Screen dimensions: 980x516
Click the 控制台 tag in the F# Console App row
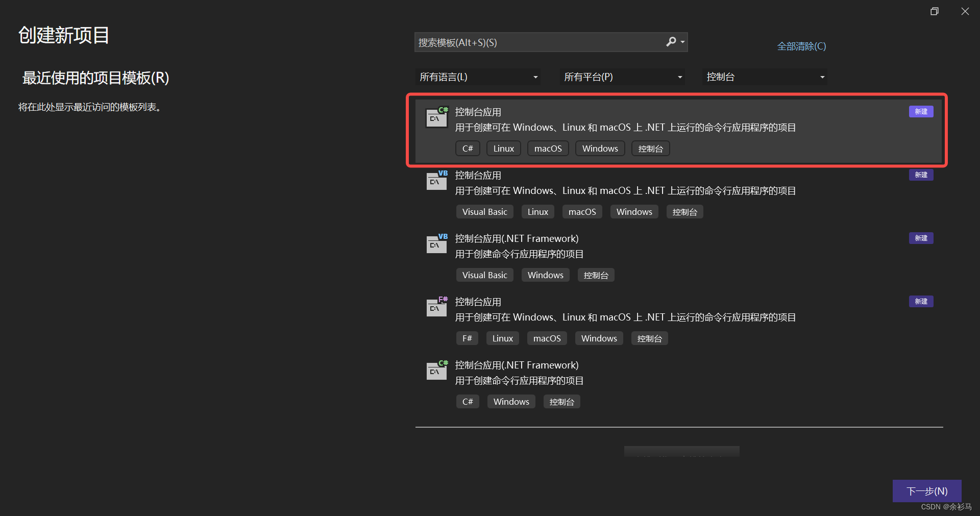pyautogui.click(x=650, y=338)
